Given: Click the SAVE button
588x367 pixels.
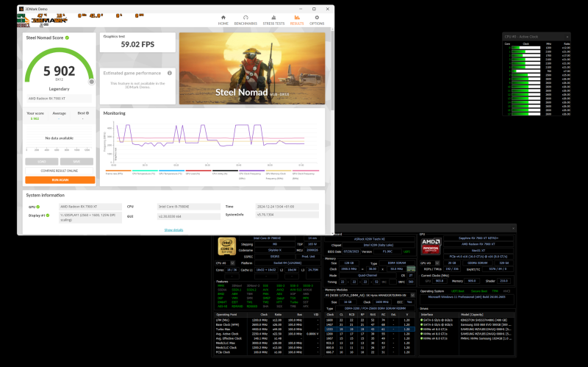Looking at the screenshot, I should (76, 161).
